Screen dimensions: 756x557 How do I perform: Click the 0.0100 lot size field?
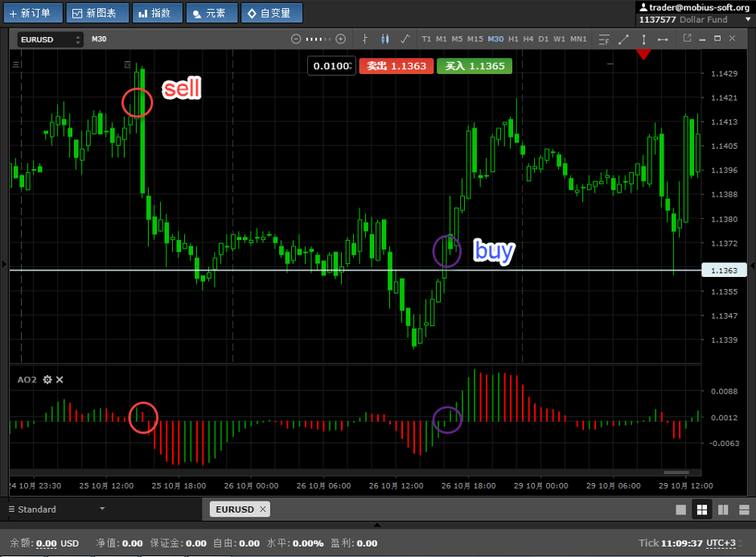331,66
